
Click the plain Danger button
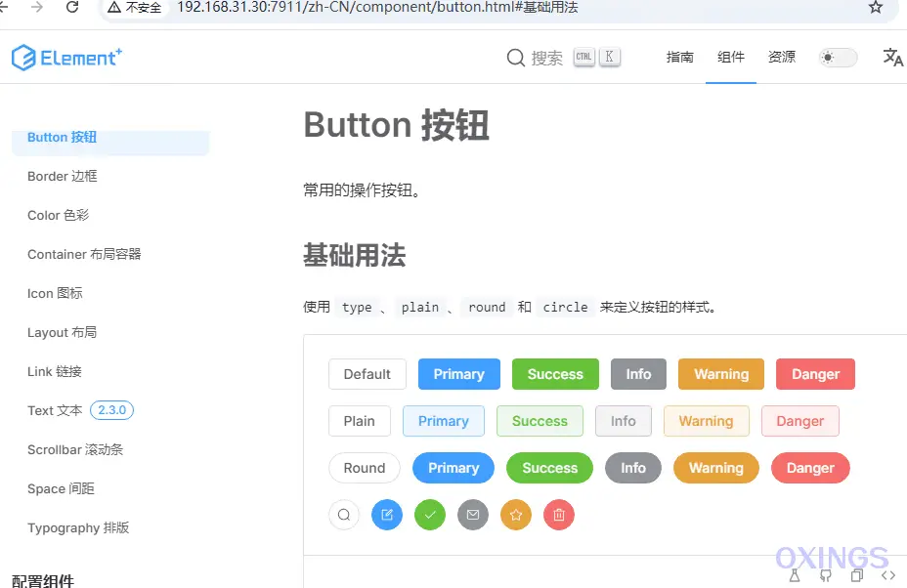[800, 421]
